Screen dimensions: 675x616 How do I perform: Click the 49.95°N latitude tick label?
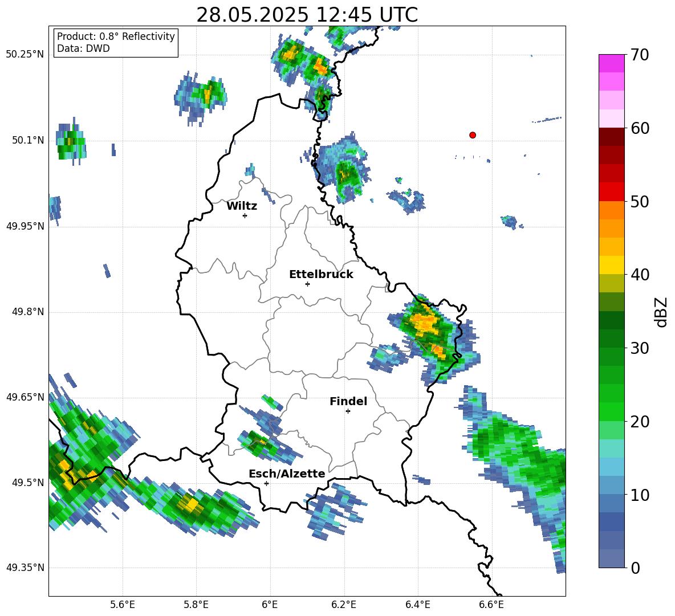[x=25, y=226]
